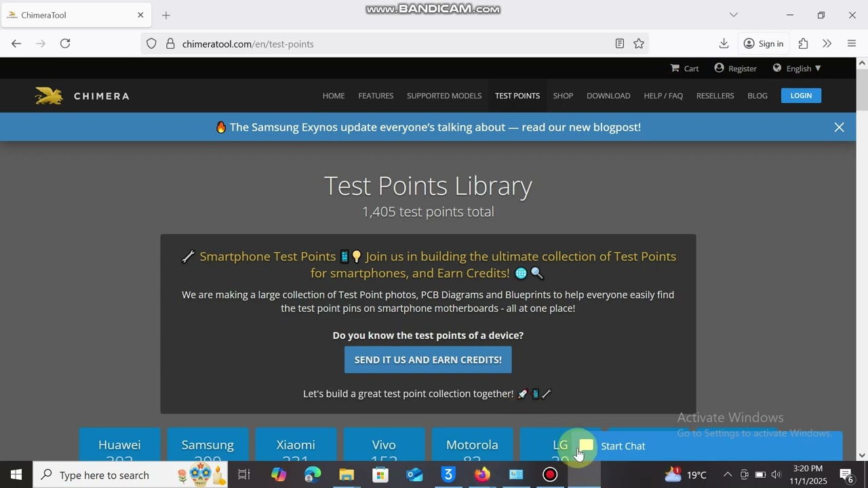This screenshot has width=868, height=488.
Task: Click the Start Chat widget
Action: 708,446
